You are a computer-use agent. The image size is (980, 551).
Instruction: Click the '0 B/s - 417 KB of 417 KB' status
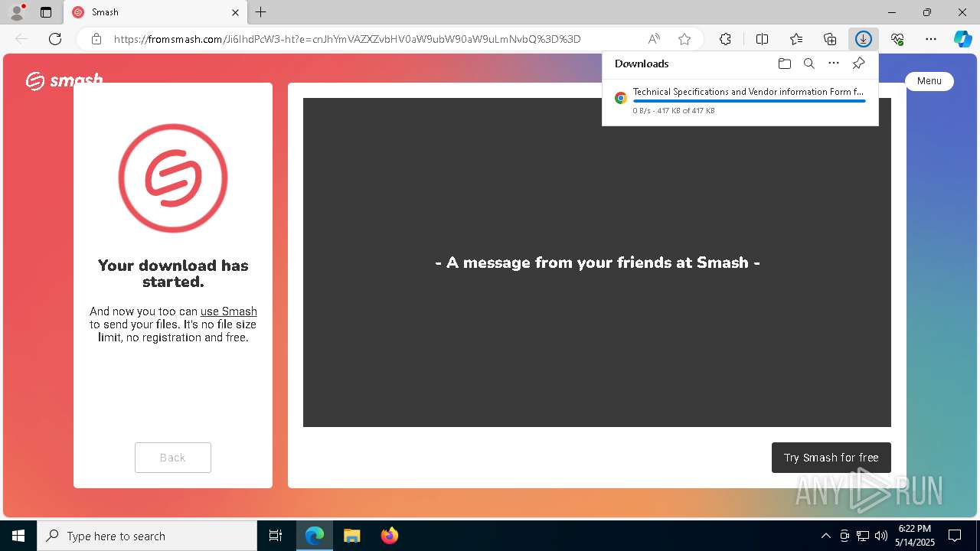(x=674, y=111)
